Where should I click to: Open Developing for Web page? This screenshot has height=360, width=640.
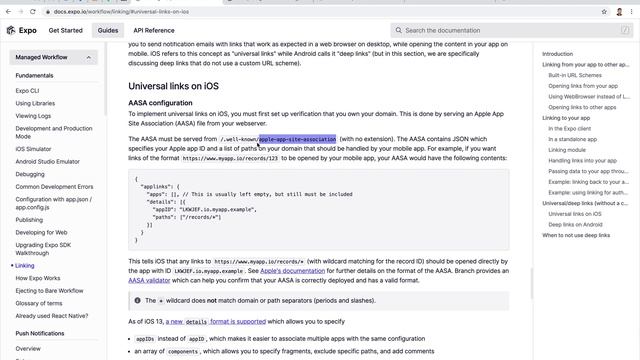pos(41,232)
